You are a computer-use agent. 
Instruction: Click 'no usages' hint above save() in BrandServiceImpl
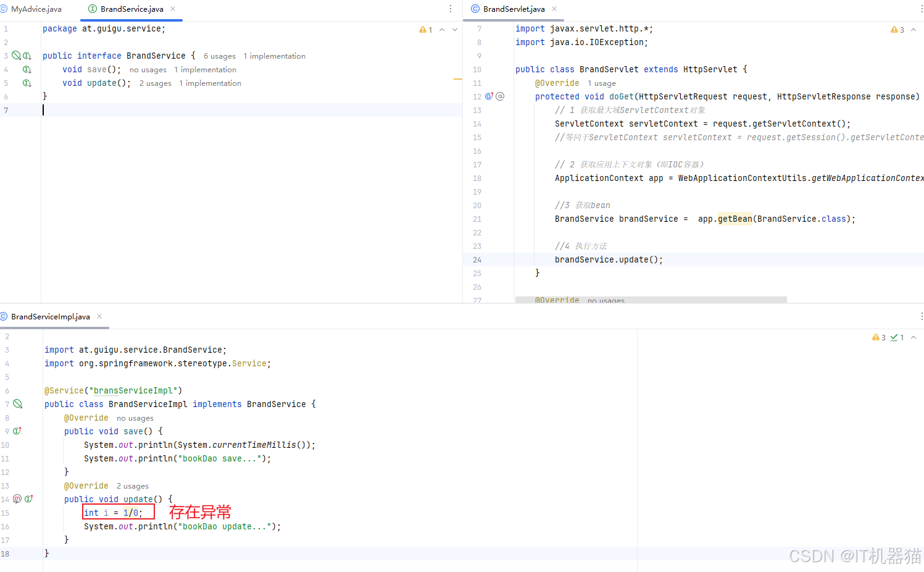135,418
